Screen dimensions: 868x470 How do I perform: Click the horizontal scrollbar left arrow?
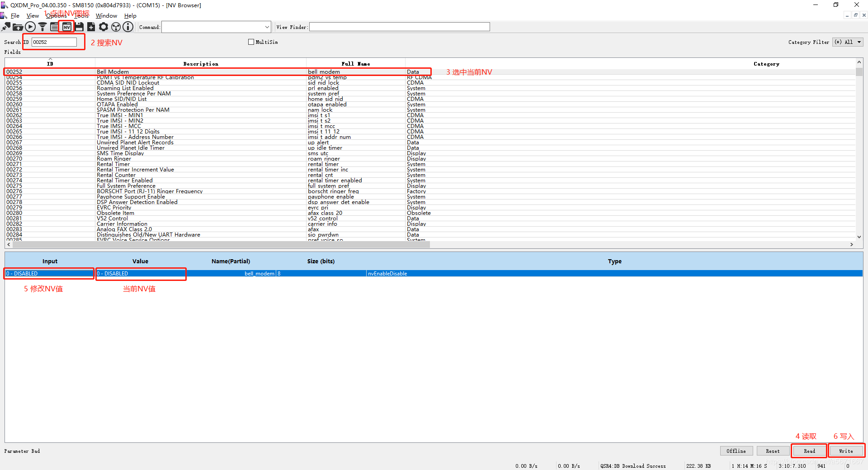click(x=9, y=244)
